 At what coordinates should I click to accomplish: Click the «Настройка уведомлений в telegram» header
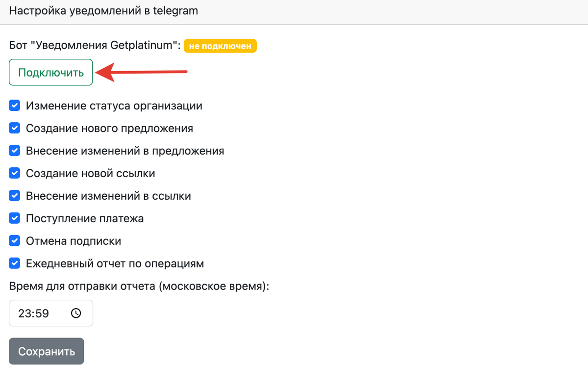tap(103, 10)
